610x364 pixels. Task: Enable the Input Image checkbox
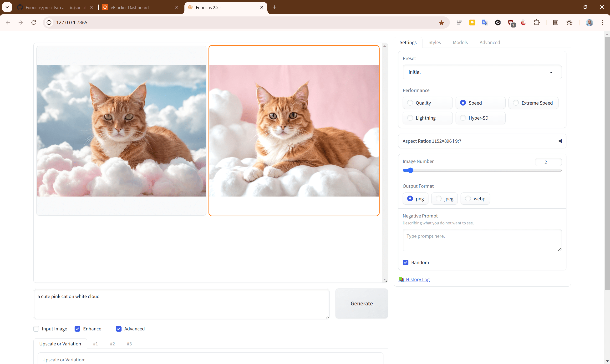point(36,329)
